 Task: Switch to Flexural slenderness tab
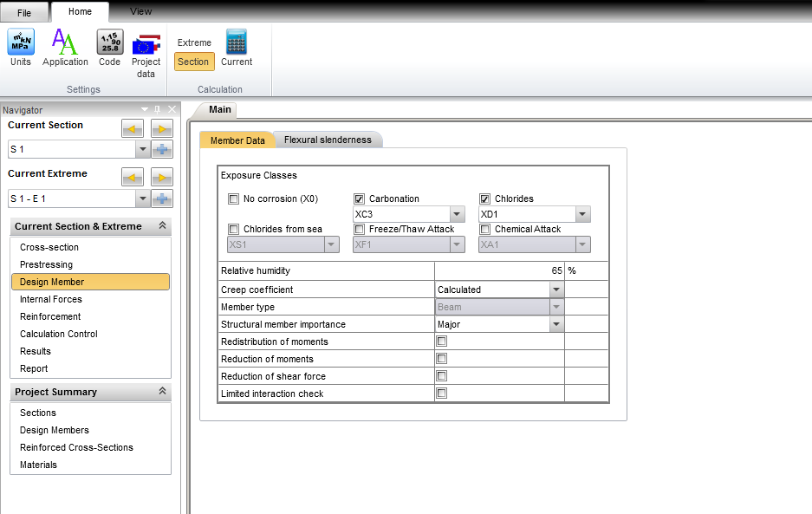coord(328,140)
